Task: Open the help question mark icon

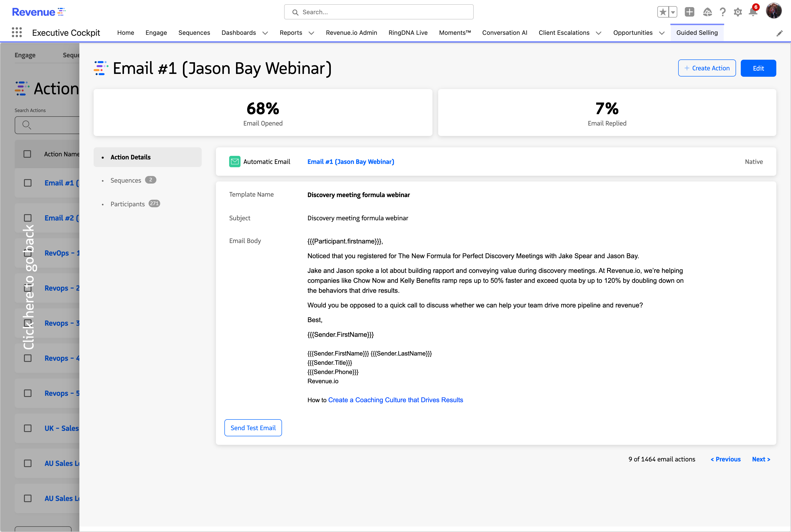Action: [723, 12]
